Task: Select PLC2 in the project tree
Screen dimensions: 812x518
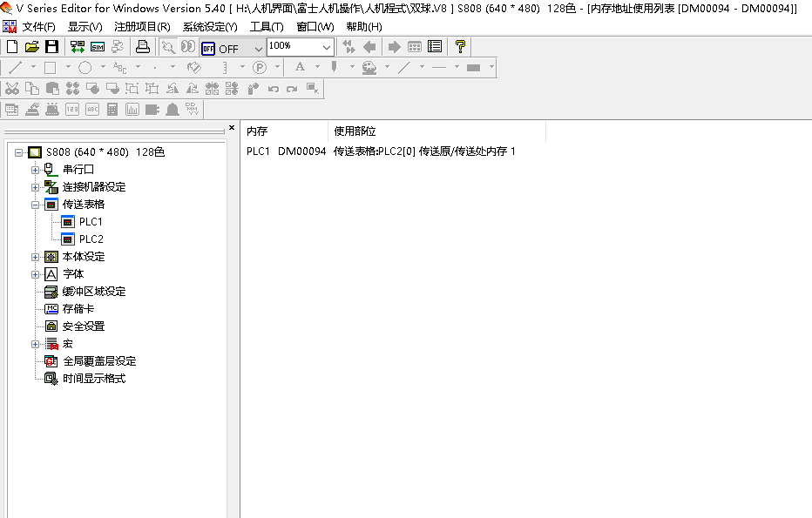Action: 91,239
